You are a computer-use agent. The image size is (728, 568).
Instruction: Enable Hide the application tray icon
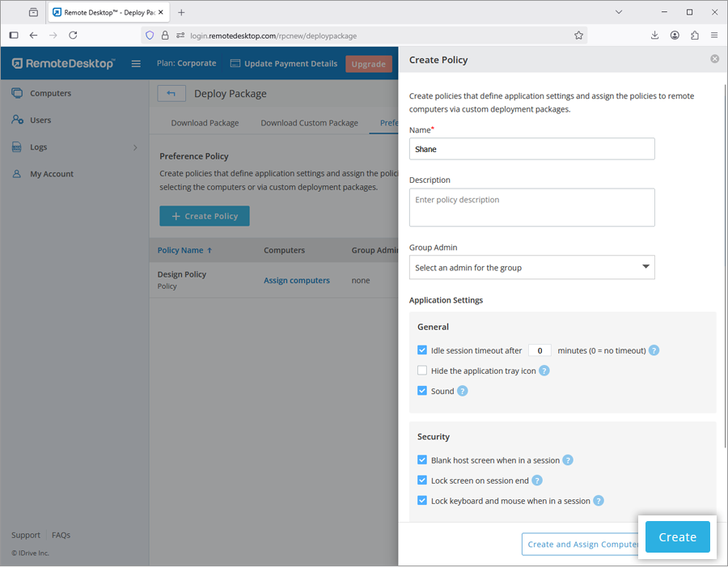click(x=422, y=371)
